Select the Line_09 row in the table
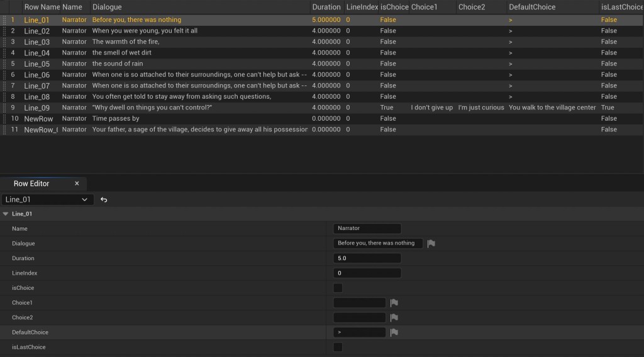The height and width of the screenshot is (357, 644). 36,107
